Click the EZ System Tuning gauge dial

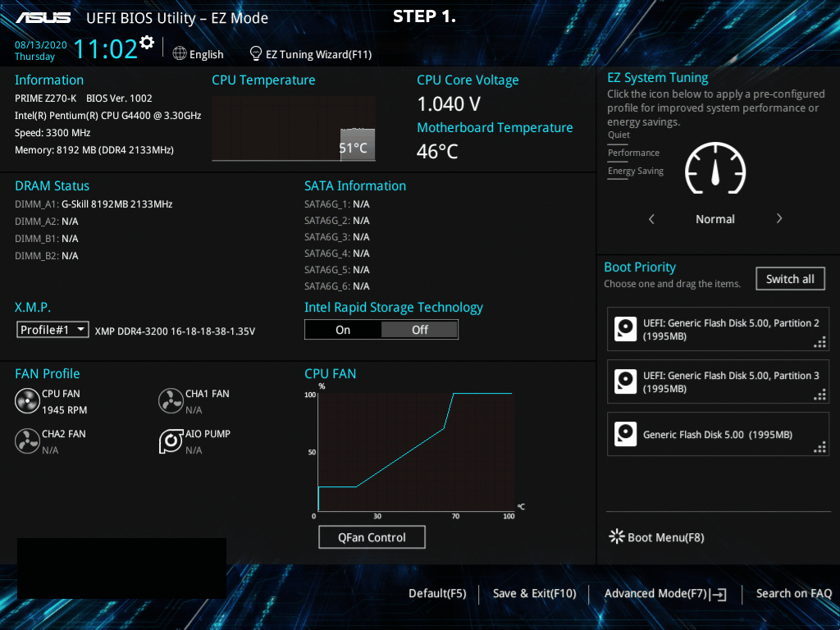(715, 168)
